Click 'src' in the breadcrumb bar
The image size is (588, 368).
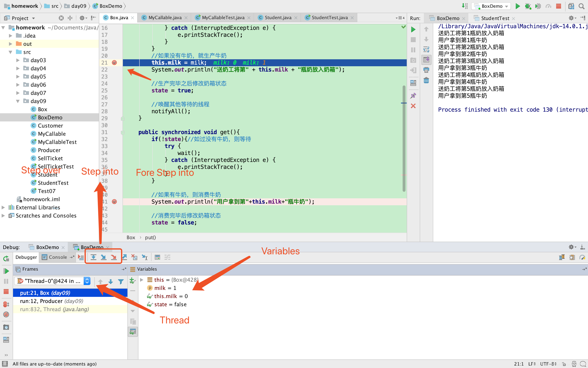click(55, 6)
